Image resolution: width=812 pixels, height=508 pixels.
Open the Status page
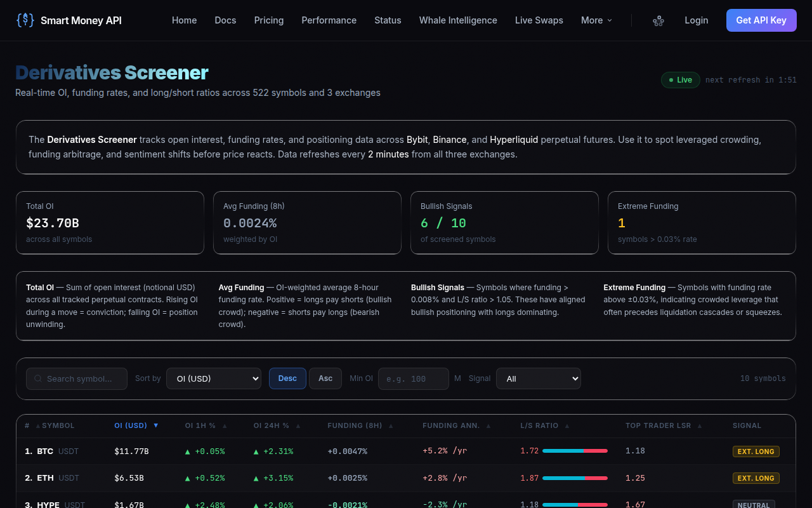[388, 20]
